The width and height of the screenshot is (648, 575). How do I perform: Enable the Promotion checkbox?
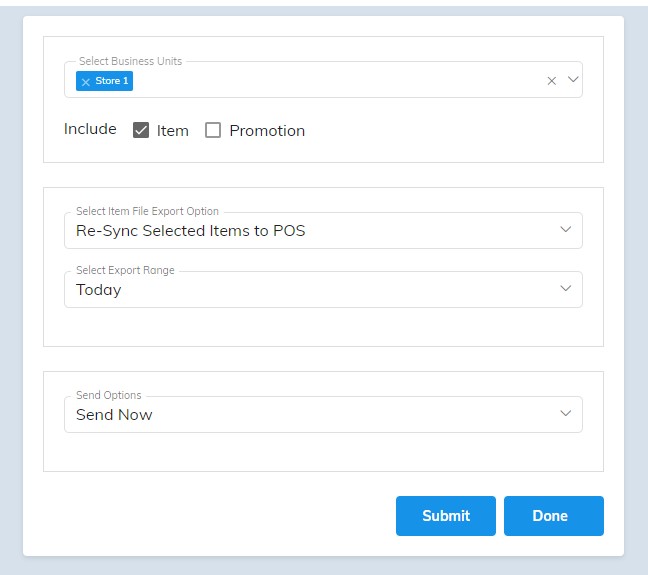[213, 130]
